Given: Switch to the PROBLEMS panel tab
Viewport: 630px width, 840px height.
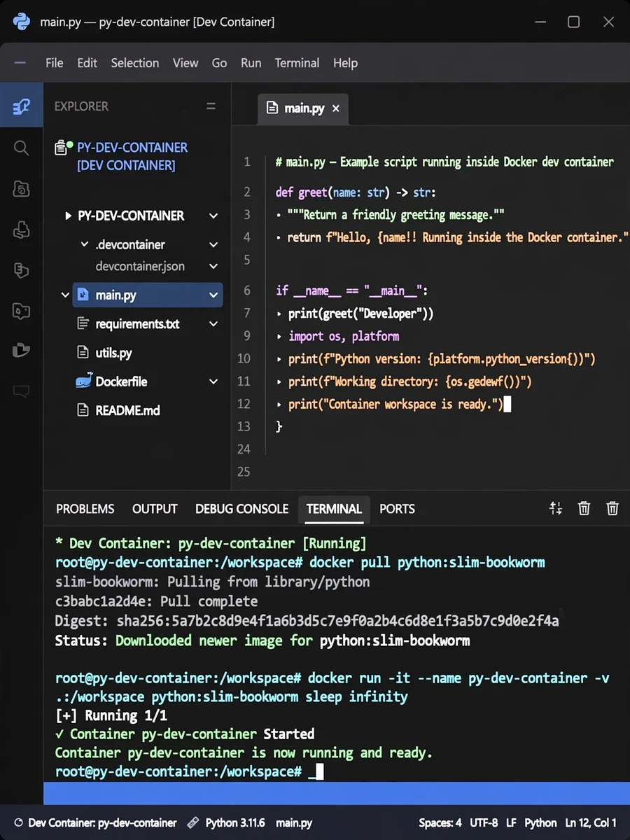Looking at the screenshot, I should [85, 509].
